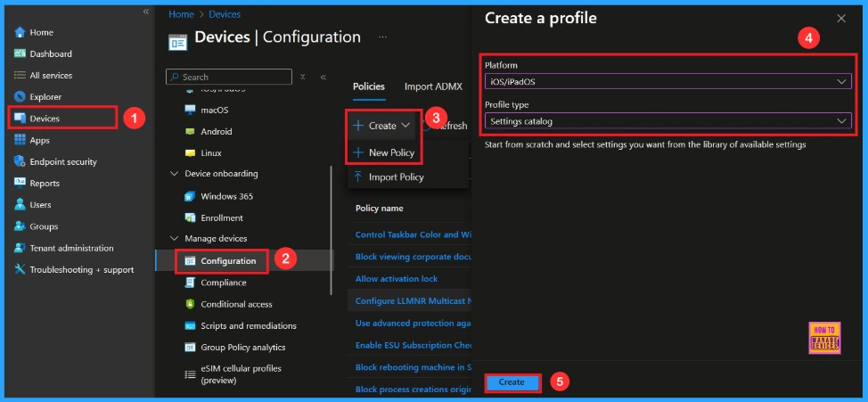Open Endpoint security shield icon

tap(20, 161)
